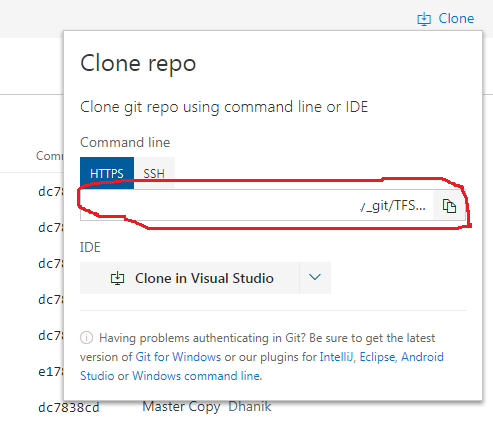Switch to the SSH tab
493x429 pixels.
click(154, 173)
